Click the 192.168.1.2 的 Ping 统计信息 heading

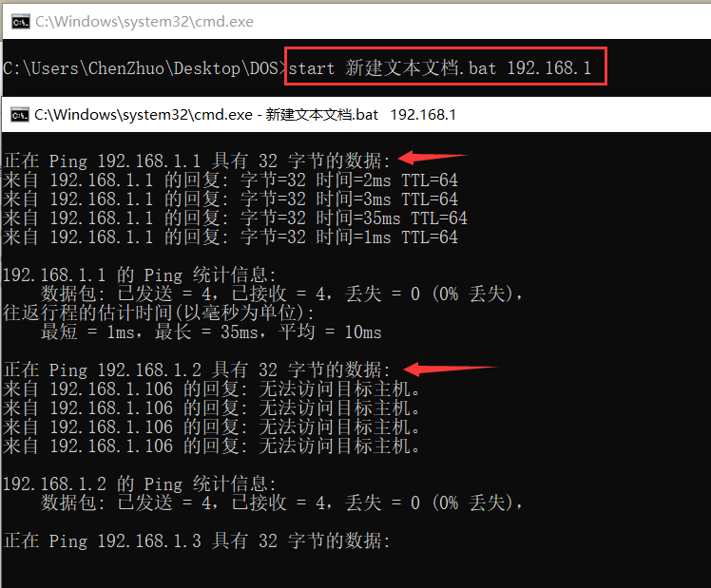(x=139, y=484)
